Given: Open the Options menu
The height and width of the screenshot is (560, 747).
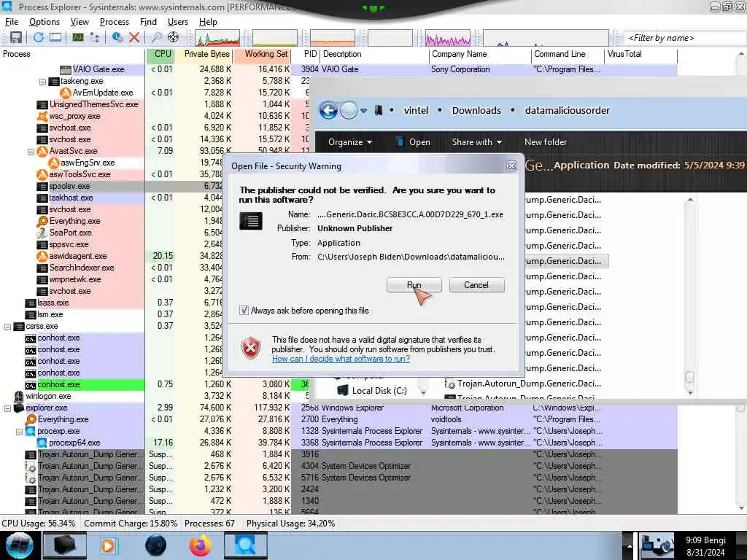Looking at the screenshot, I should coord(44,22).
